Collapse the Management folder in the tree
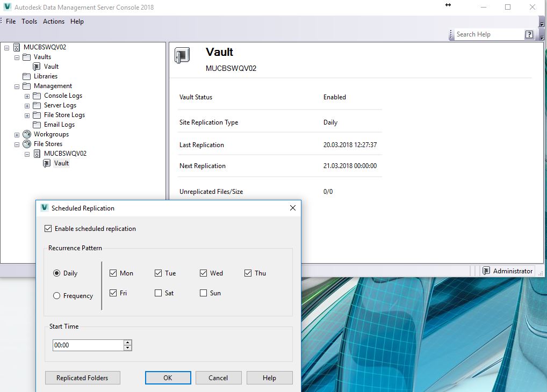Viewport: 547px width, 392px height. [x=17, y=85]
